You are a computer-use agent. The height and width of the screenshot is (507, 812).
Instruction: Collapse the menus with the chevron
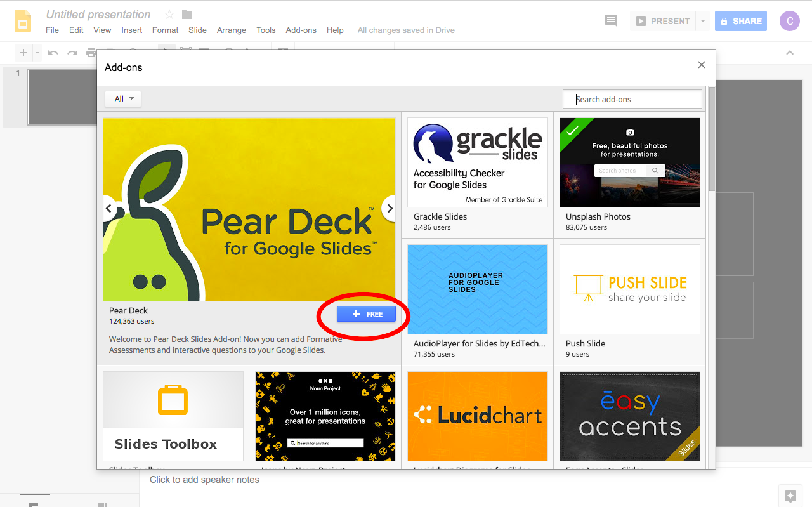(x=790, y=53)
